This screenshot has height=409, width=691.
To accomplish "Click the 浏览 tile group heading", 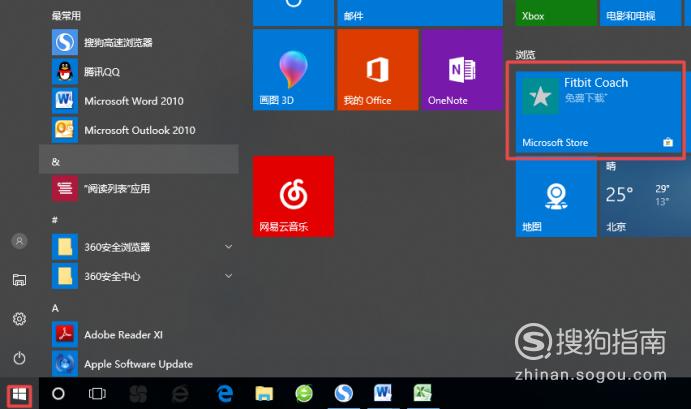I will pyautogui.click(x=525, y=55).
